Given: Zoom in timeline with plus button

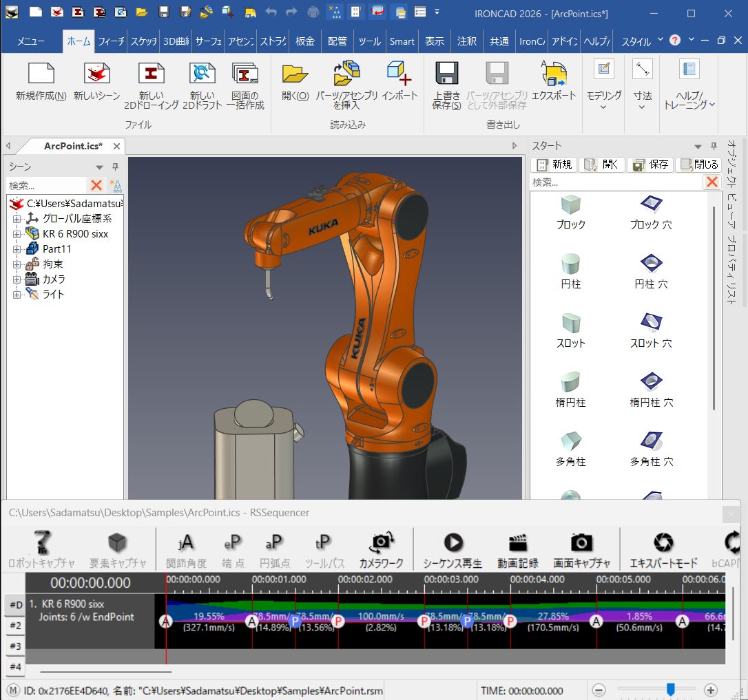Looking at the screenshot, I should [710, 690].
